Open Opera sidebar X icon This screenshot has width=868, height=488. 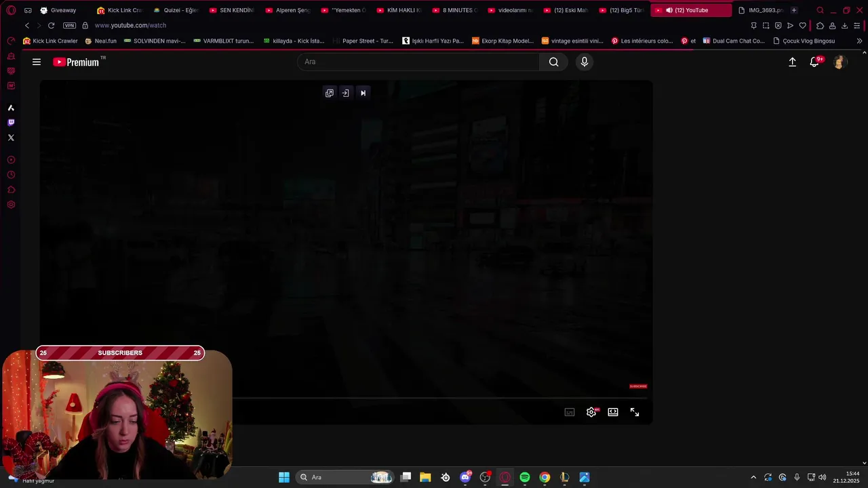point(11,138)
